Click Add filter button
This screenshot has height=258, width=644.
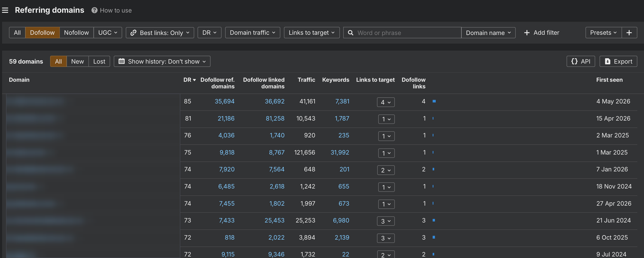(x=541, y=33)
